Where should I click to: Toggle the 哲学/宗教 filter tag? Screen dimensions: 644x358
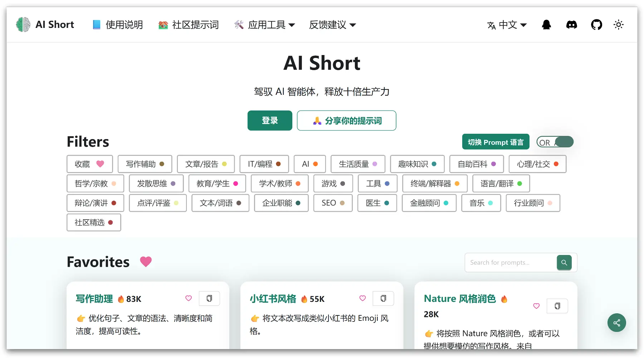coord(96,183)
